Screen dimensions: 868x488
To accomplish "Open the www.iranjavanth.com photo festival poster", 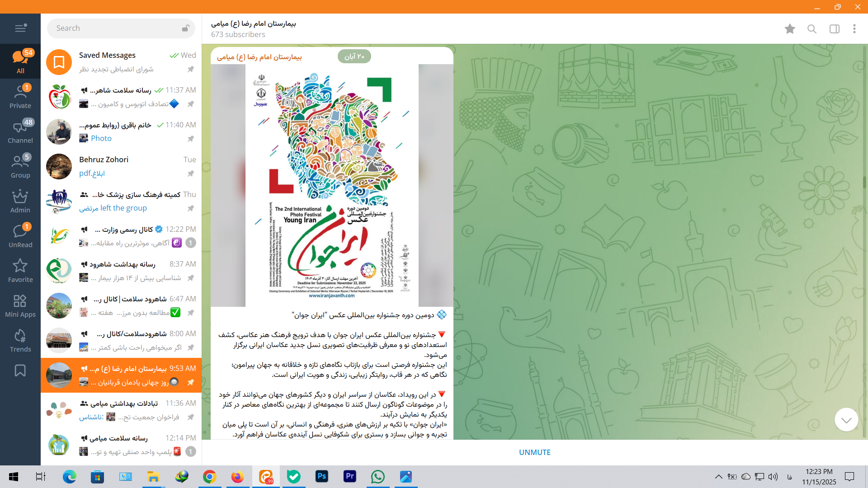I will (x=332, y=185).
